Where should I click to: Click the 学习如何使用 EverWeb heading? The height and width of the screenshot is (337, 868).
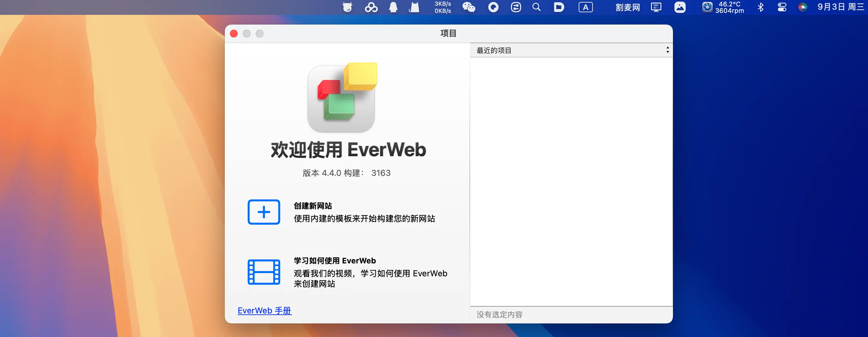335,260
